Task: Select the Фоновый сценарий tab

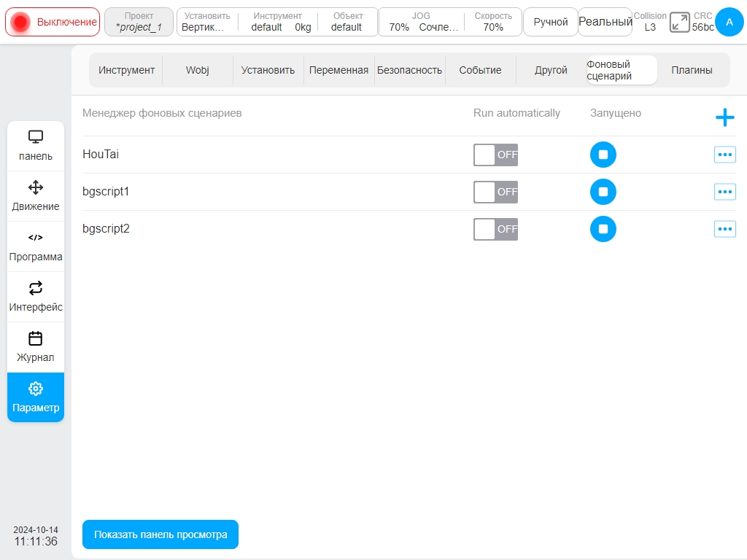Action: pyautogui.click(x=622, y=70)
